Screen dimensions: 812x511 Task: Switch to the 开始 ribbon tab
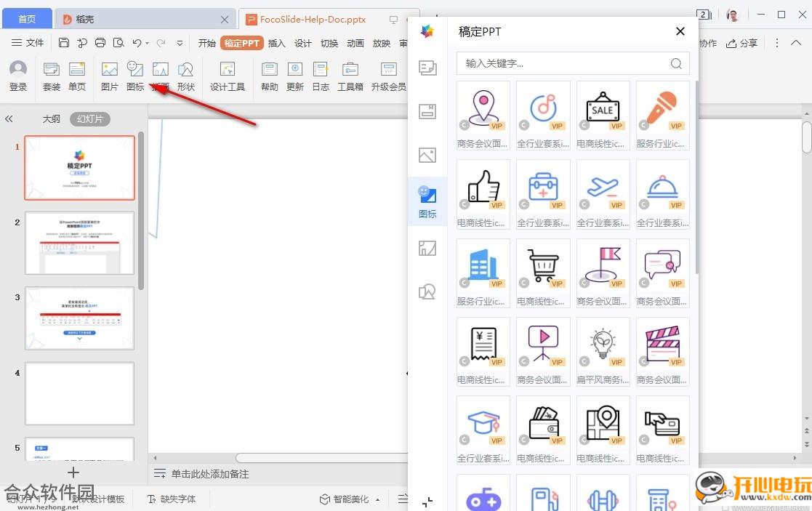click(206, 43)
